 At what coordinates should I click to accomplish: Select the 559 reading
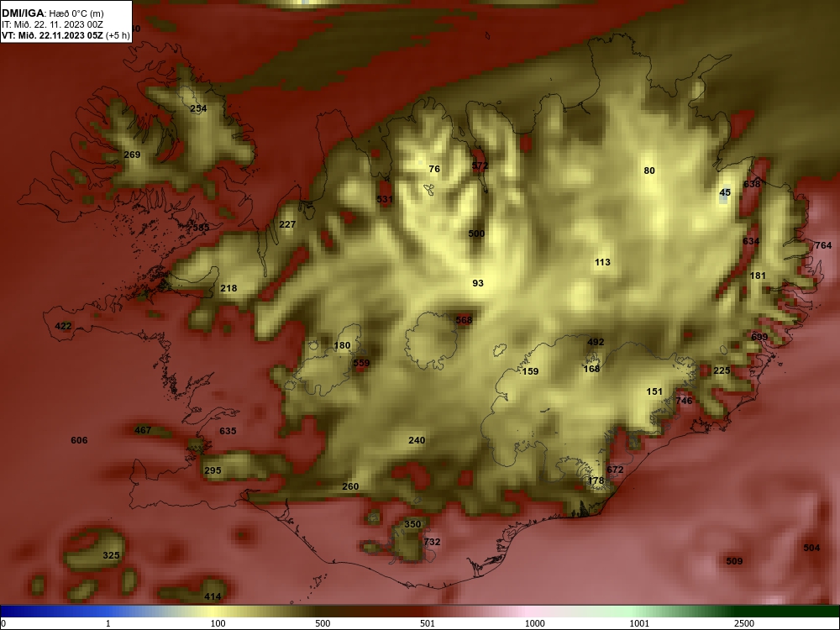(361, 363)
